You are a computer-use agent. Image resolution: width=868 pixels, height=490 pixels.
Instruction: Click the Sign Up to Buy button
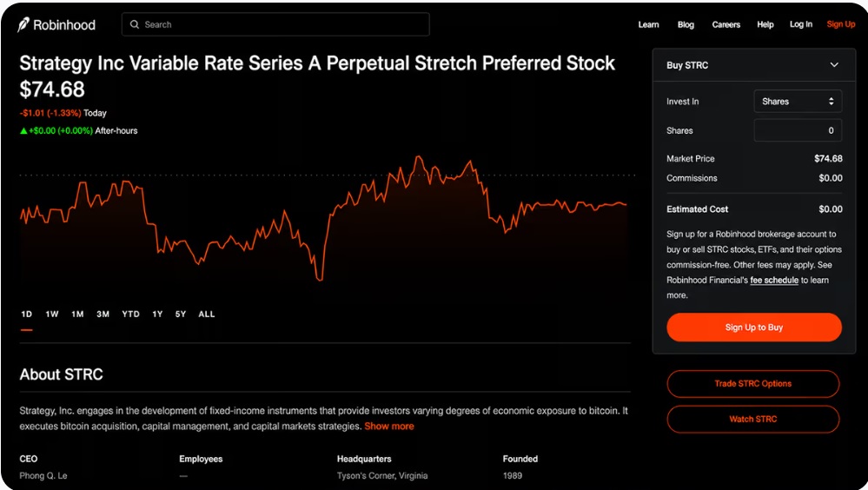pyautogui.click(x=754, y=328)
